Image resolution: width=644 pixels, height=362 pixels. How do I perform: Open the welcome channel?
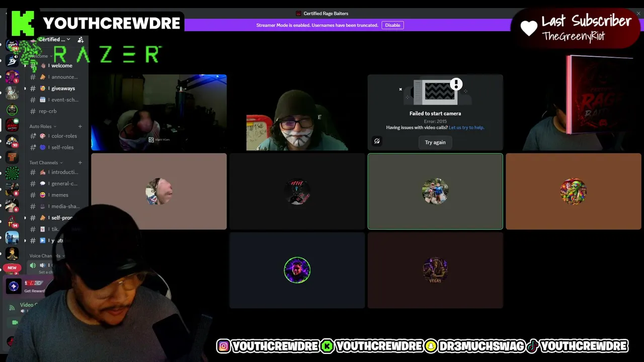point(57,65)
